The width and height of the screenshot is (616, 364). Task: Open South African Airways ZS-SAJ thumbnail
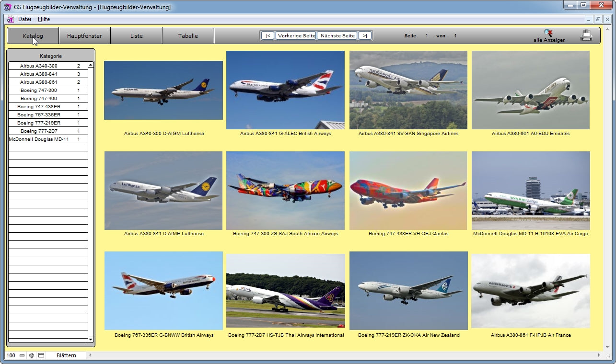click(285, 191)
